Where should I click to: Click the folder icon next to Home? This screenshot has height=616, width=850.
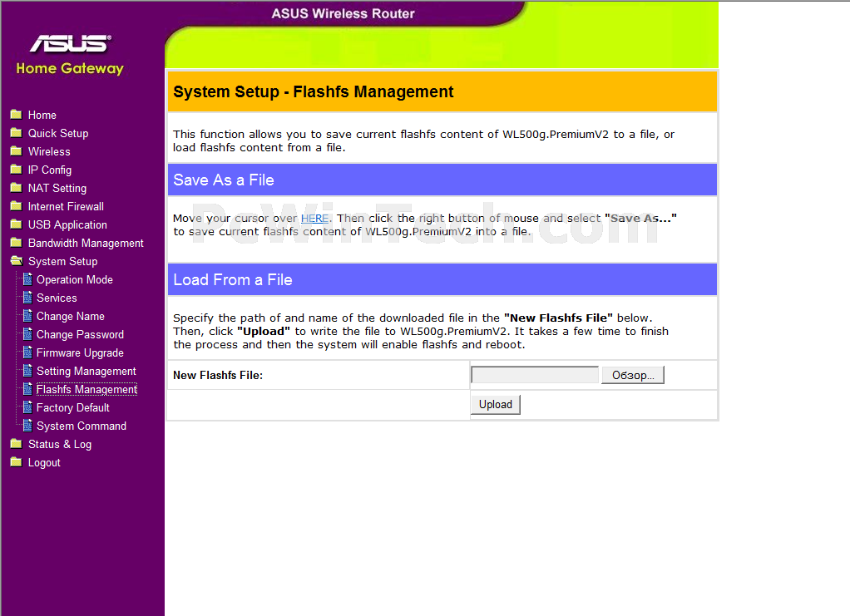(x=17, y=115)
